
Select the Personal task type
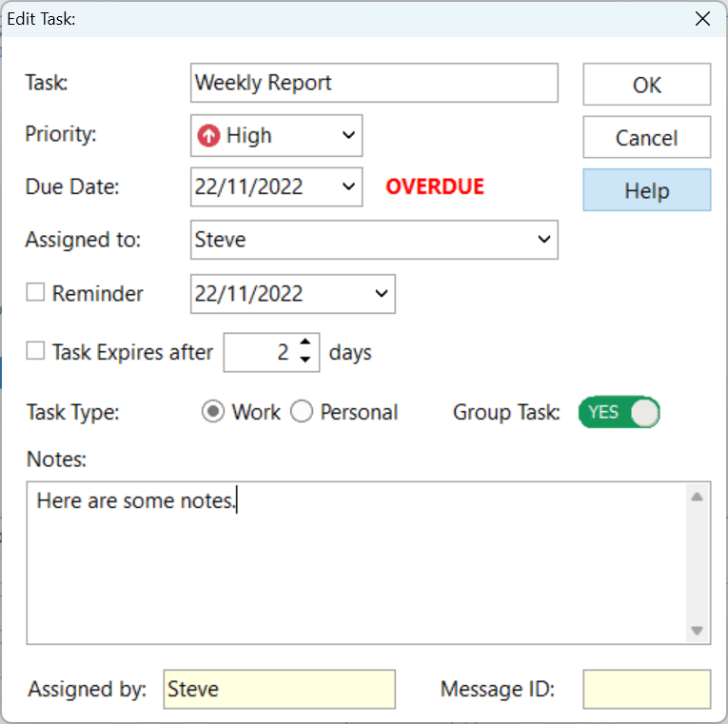[302, 412]
